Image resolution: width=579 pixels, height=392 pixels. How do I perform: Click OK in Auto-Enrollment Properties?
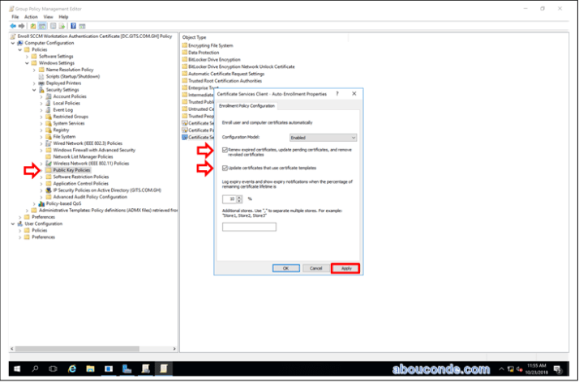285,268
